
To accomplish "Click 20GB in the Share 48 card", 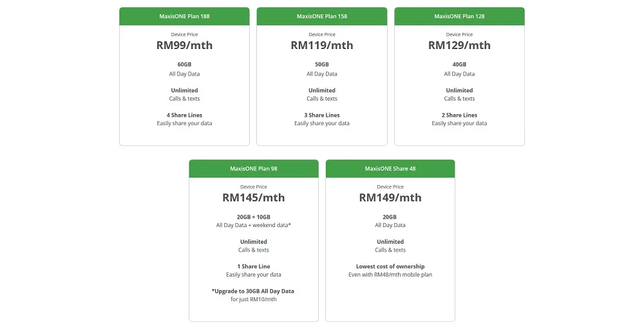I will [x=390, y=217].
